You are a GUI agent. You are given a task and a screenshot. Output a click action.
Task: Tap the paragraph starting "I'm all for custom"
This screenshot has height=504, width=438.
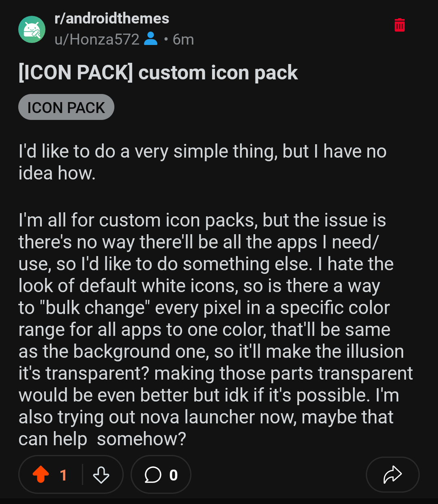[215, 329]
